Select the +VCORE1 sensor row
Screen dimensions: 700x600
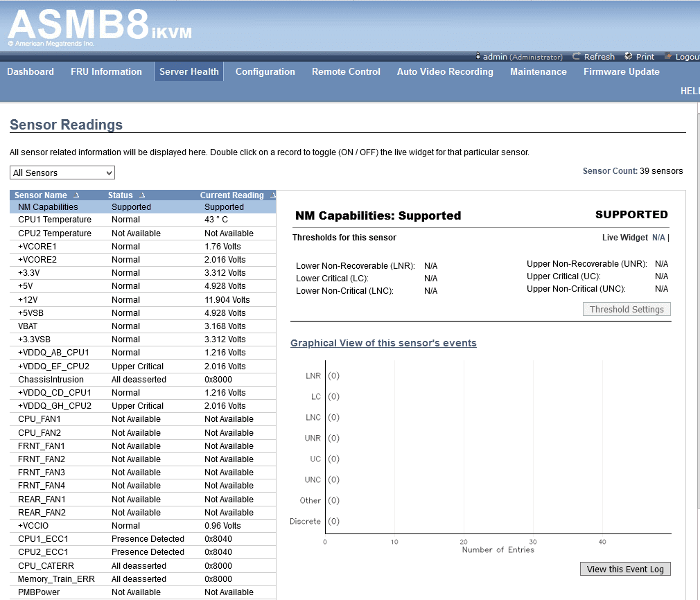pos(143,247)
